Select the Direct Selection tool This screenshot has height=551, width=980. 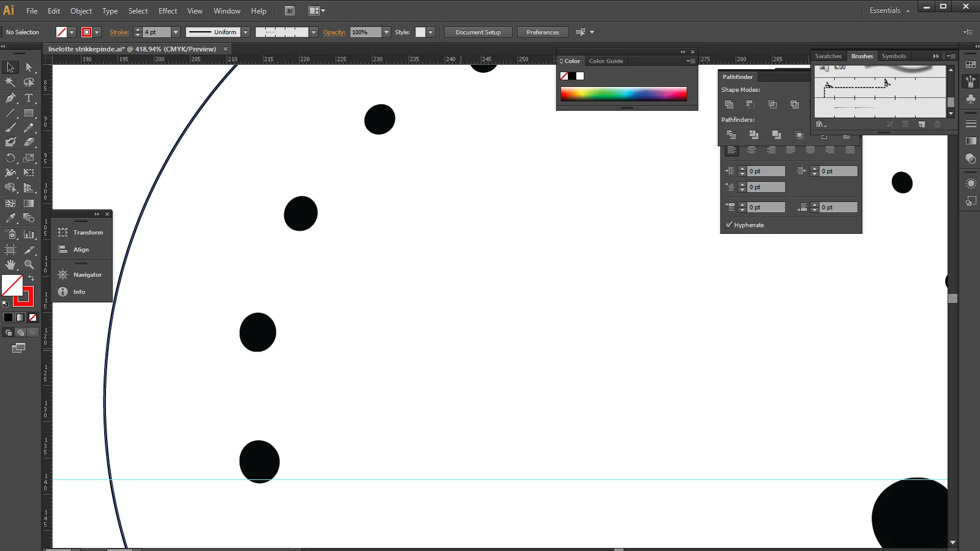29,67
